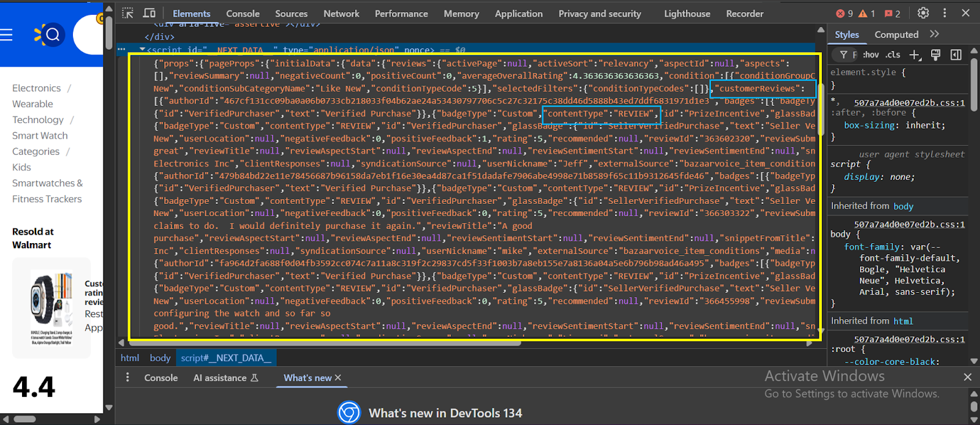The image size is (980, 425).
Task: Click the inherited from body link
Action: (x=903, y=206)
